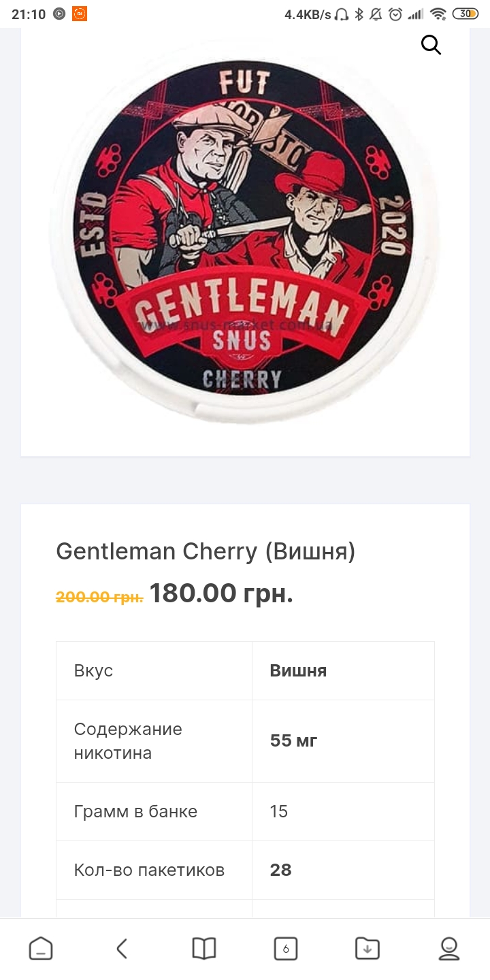Tap the Gentleman Cherry (Вишня) title
Image resolution: width=490 pixels, height=980 pixels.
[x=206, y=551]
